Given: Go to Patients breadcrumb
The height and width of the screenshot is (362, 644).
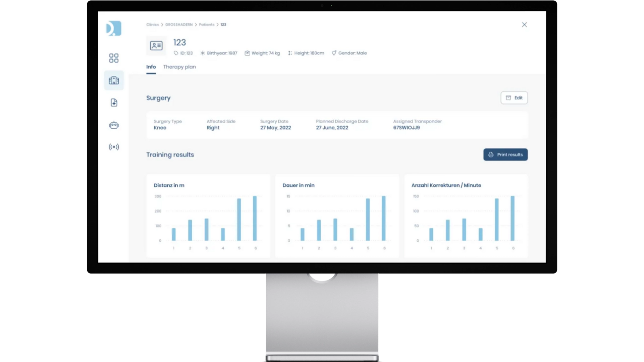Looking at the screenshot, I should tap(207, 24).
